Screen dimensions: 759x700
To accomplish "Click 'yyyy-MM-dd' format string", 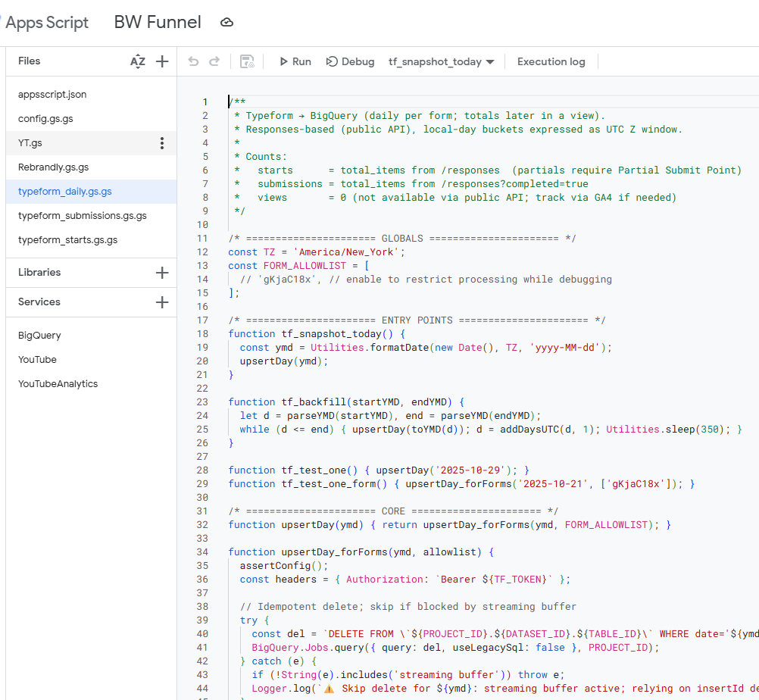I will pos(565,348).
